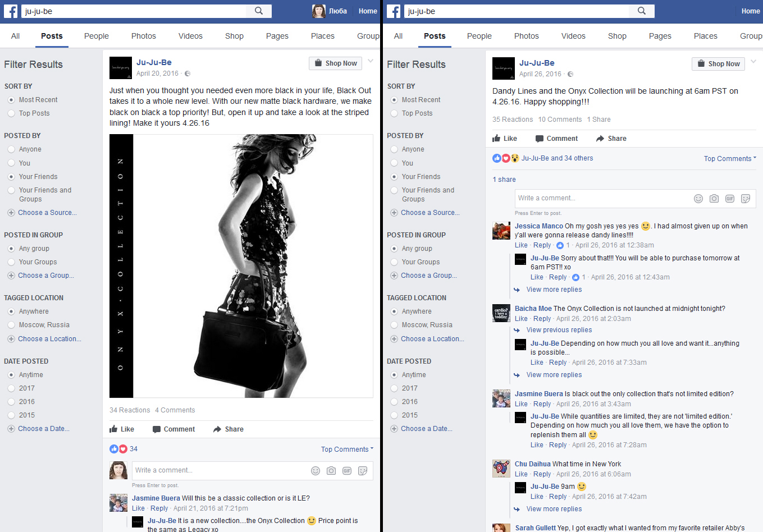The image size is (763, 532).
Task: Click Shop Now on April 26 post
Action: (x=718, y=64)
